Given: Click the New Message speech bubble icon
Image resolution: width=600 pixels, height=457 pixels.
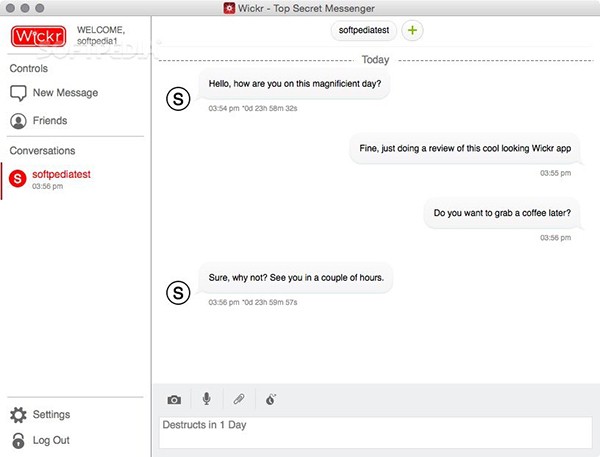Looking at the screenshot, I should coord(18,93).
